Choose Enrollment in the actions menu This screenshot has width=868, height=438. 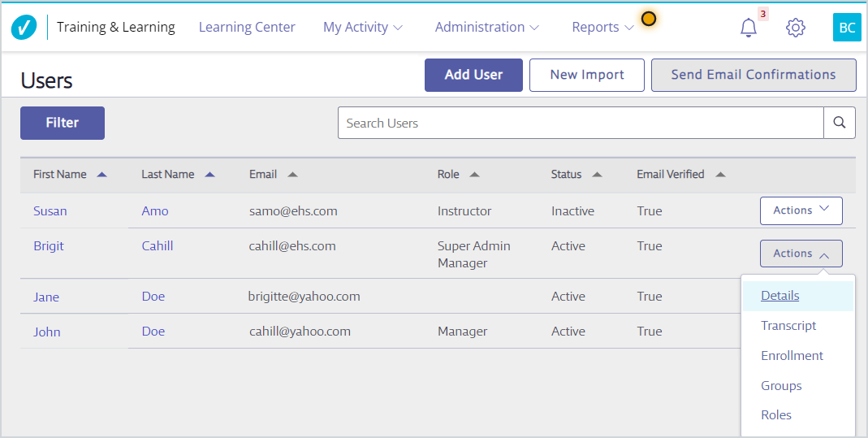tap(792, 355)
